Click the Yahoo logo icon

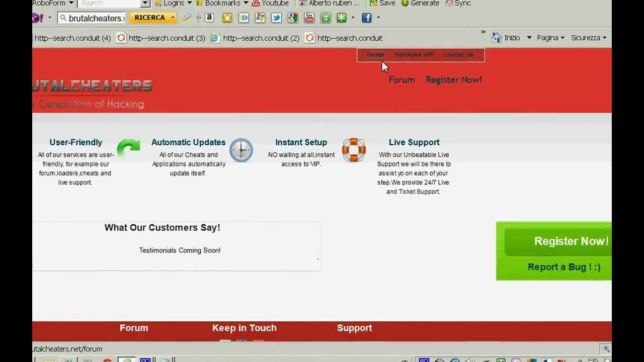(x=37, y=18)
